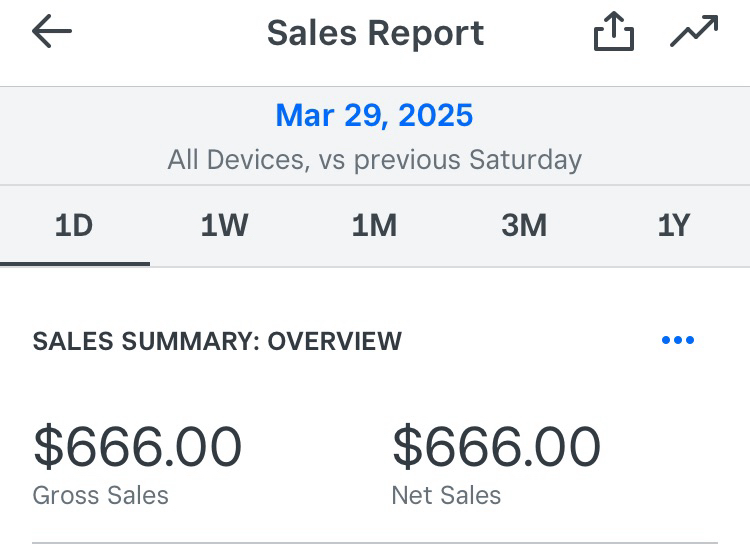Viewport: 750px width, 547px height.
Task: Click the divider line below Gross Sales
Action: (x=200, y=543)
